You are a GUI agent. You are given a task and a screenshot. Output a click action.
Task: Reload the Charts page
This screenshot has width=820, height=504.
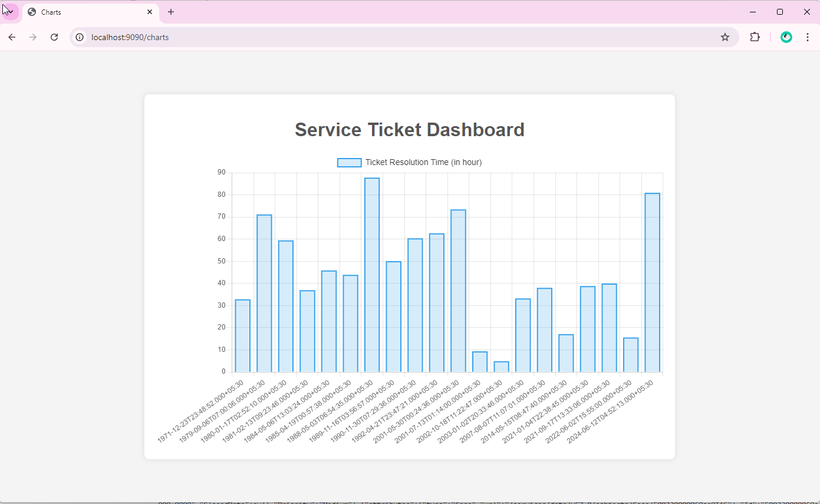[x=54, y=37]
